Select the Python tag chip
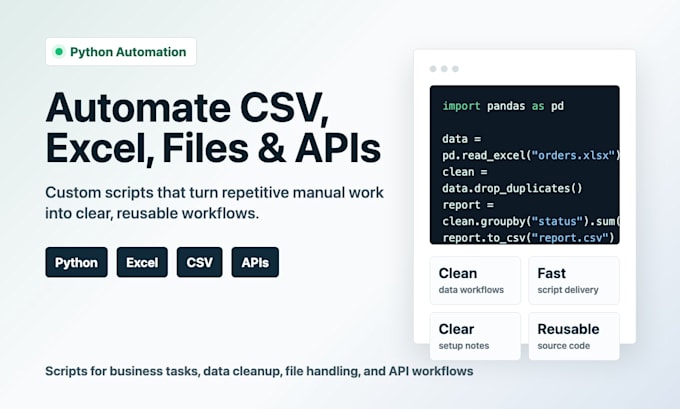680x409 pixels. coord(76,262)
